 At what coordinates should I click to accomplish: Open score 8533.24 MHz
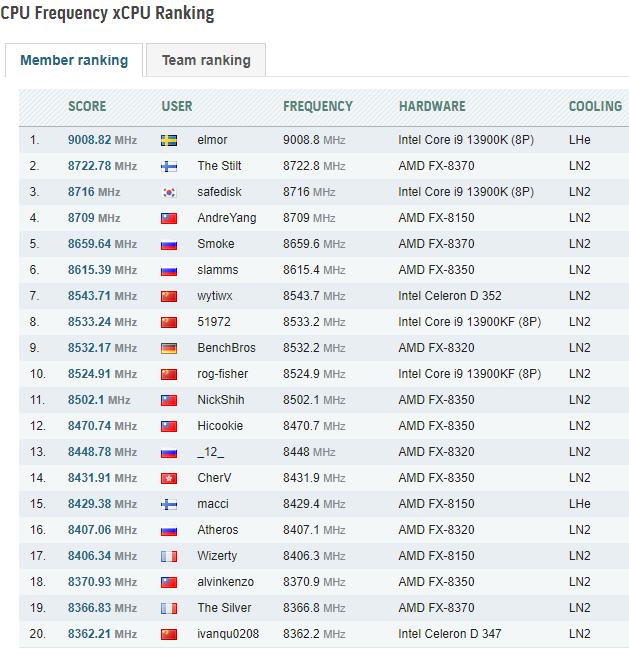[102, 322]
